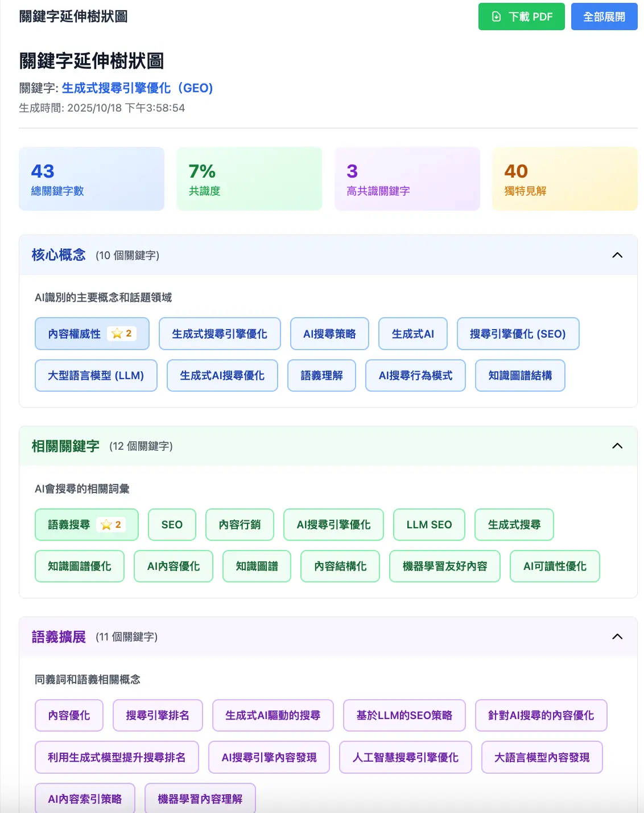Click the star badge on 內容權威性
The height and width of the screenshot is (813, 644).
point(122,334)
